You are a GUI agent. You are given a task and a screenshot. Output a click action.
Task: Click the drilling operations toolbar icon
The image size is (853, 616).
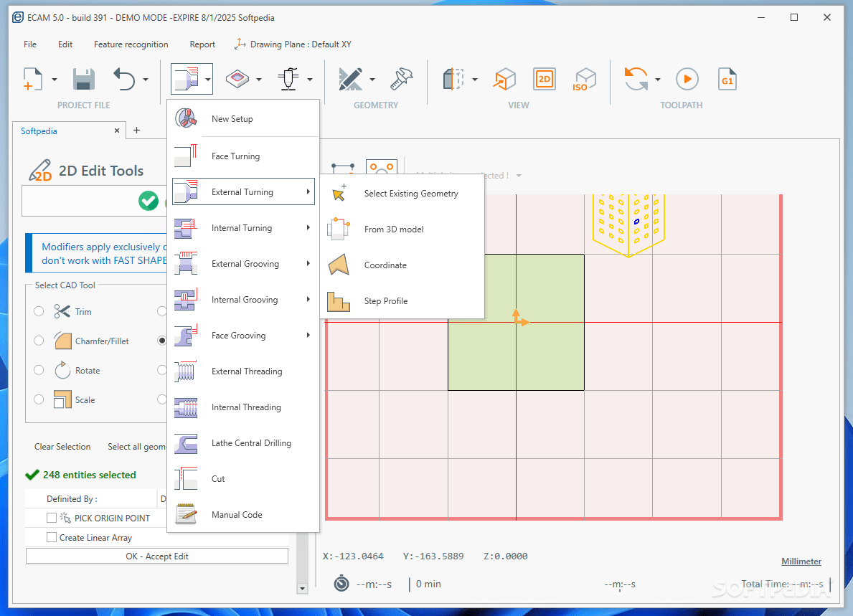point(288,80)
